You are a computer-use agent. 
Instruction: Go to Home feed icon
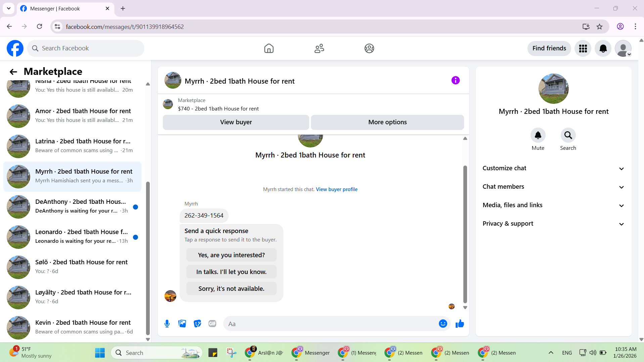pyautogui.click(x=269, y=48)
